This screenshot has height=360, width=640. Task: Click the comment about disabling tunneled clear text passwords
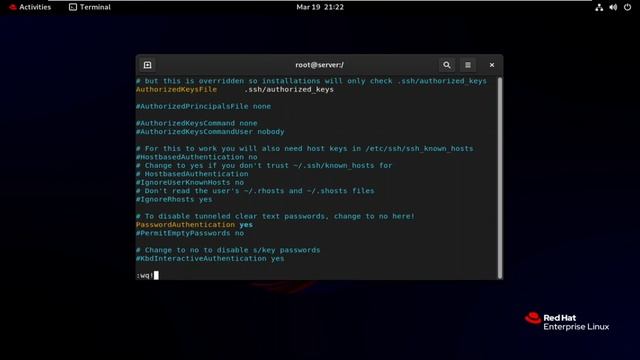[275, 216]
